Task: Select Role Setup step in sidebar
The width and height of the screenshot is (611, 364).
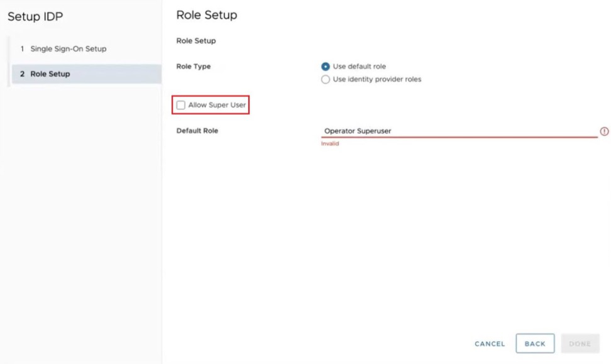Action: pyautogui.click(x=50, y=74)
